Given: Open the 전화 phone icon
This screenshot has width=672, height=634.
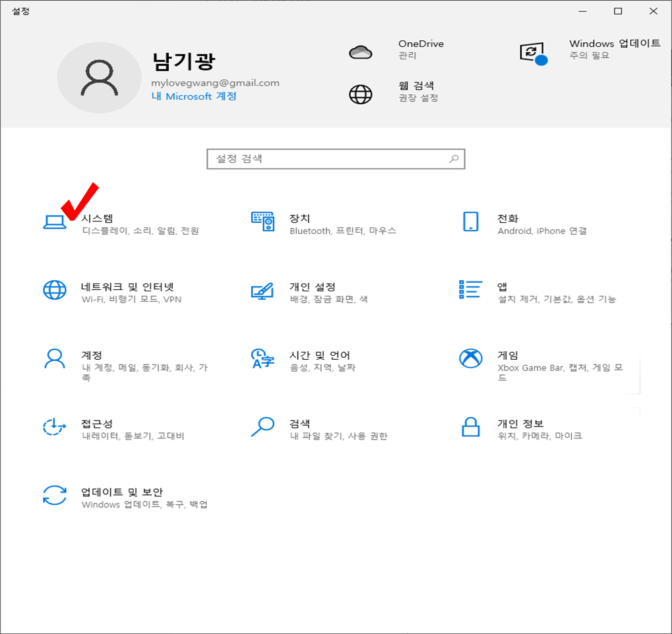Looking at the screenshot, I should tap(471, 221).
